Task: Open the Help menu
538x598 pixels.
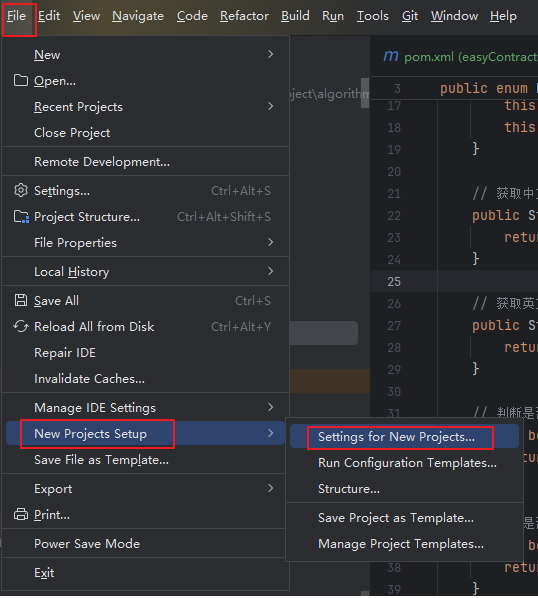Action: [x=503, y=16]
